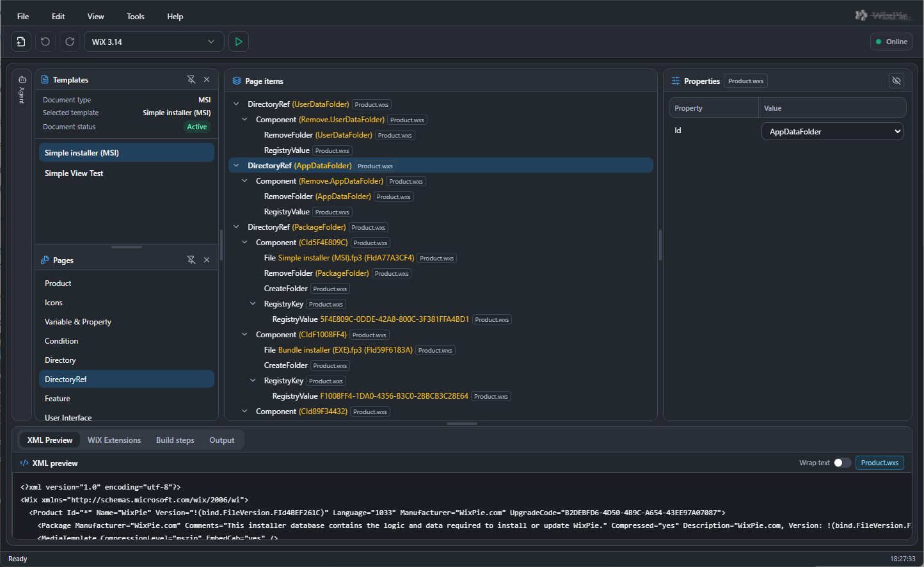Collapse DirectoryRef (UserDataFolder) node
The image size is (924, 567).
click(x=236, y=104)
